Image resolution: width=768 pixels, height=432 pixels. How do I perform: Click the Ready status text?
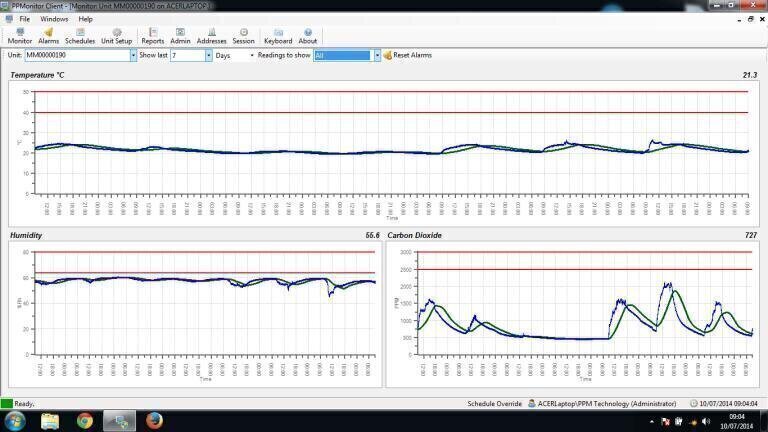pyautogui.click(x=24, y=404)
